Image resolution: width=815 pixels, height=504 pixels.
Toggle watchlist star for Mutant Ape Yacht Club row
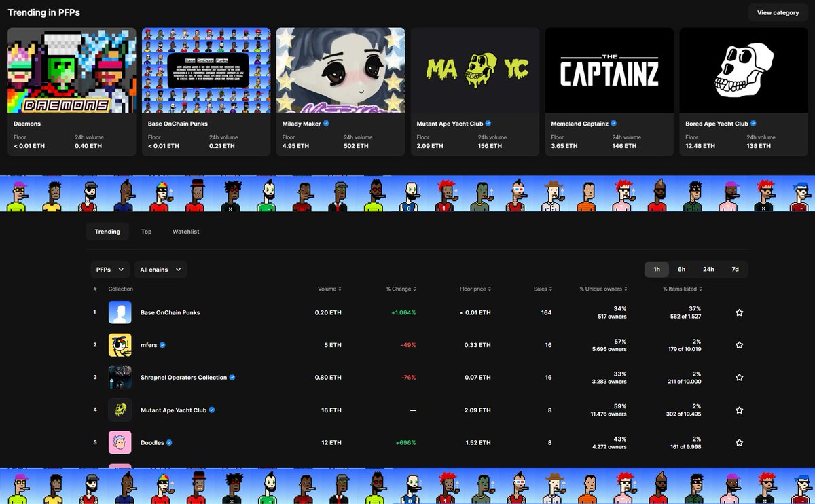click(x=740, y=410)
